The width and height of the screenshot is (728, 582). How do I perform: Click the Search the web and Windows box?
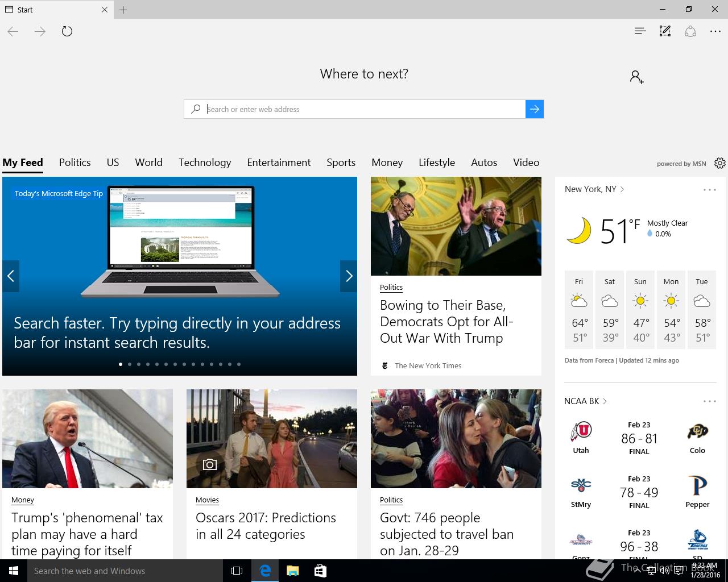pyautogui.click(x=125, y=571)
